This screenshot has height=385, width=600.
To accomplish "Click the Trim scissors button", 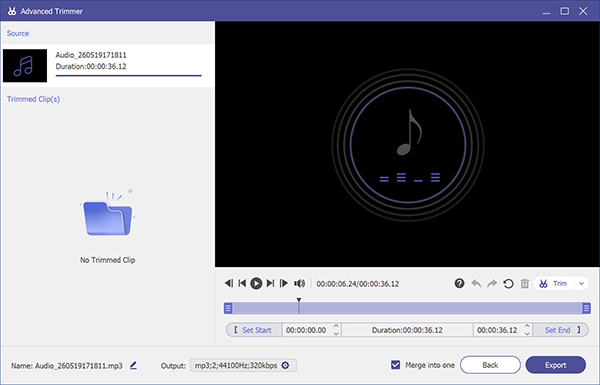I will click(x=553, y=284).
